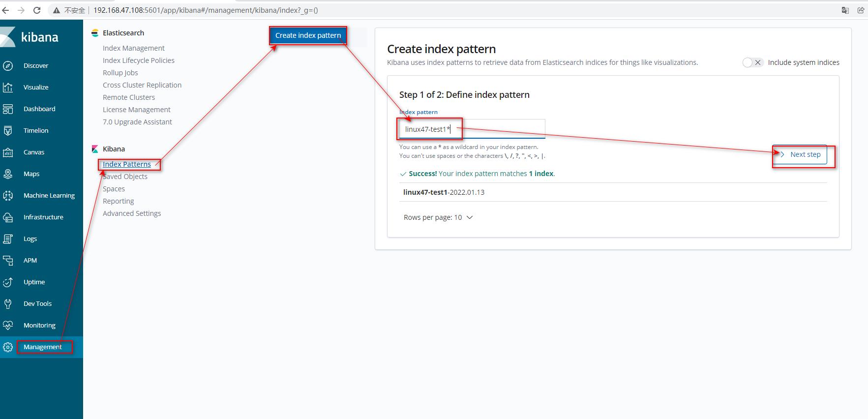868x419 pixels.
Task: Toggle Include system indices switch
Action: 752,62
